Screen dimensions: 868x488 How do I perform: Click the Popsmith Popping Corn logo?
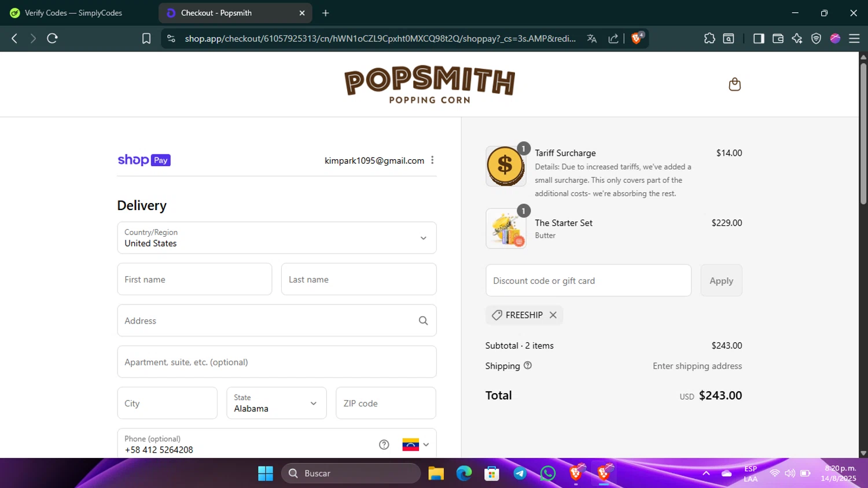(429, 85)
